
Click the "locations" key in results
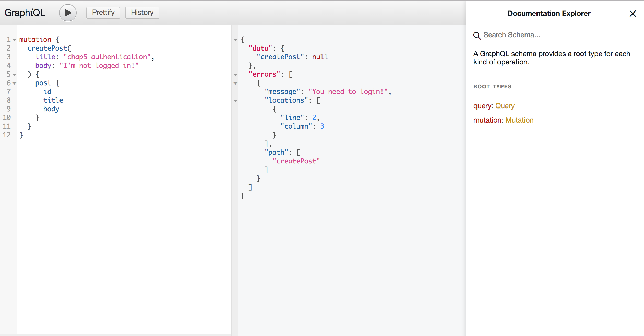point(286,100)
